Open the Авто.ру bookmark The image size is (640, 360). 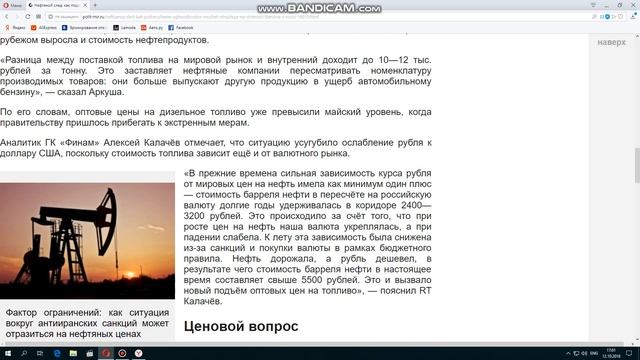pyautogui.click(x=152, y=28)
